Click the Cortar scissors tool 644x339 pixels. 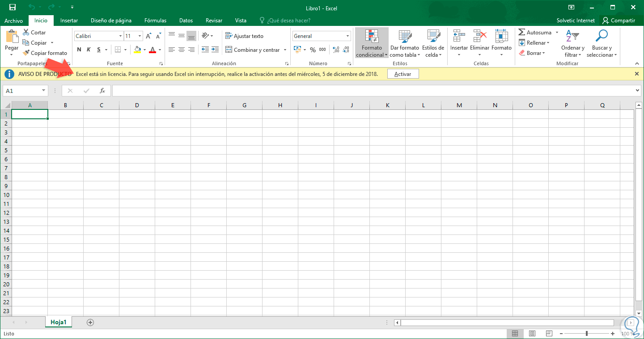[34, 33]
